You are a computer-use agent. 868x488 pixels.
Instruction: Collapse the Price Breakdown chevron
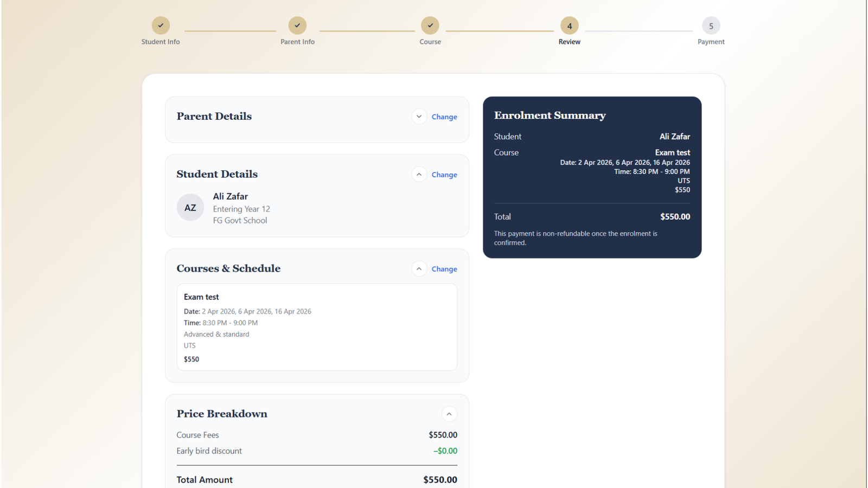449,414
